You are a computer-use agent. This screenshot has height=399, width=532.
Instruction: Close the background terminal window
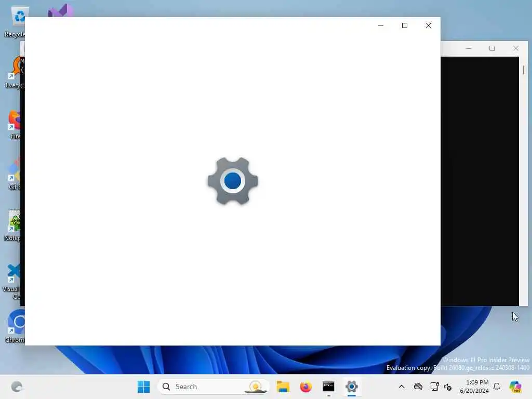[x=516, y=48]
